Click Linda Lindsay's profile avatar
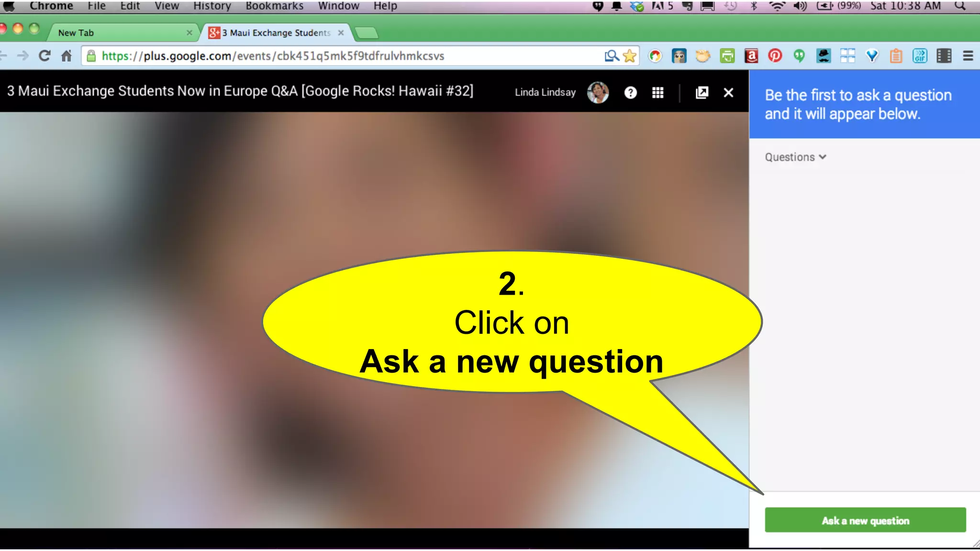Viewport: 980px width, 551px height. (598, 92)
